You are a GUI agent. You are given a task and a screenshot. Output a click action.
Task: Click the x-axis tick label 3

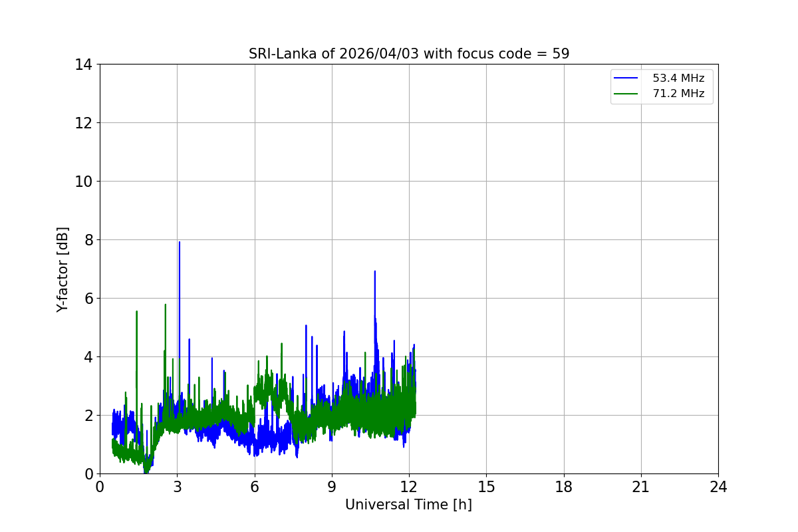[177, 487]
